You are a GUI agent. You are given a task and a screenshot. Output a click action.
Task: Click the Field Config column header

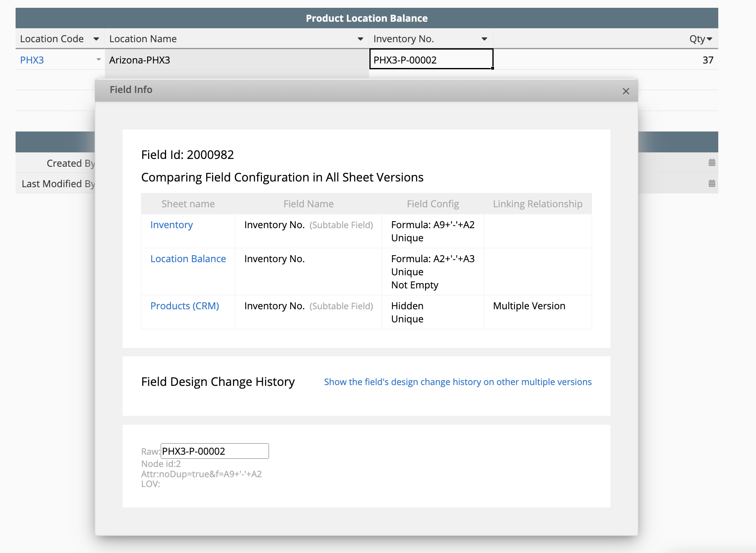pyautogui.click(x=433, y=204)
